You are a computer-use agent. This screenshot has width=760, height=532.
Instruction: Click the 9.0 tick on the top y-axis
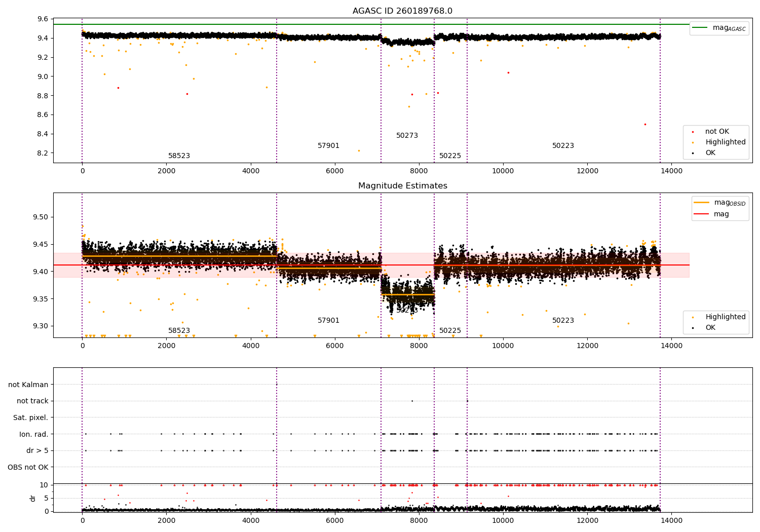click(x=43, y=77)
